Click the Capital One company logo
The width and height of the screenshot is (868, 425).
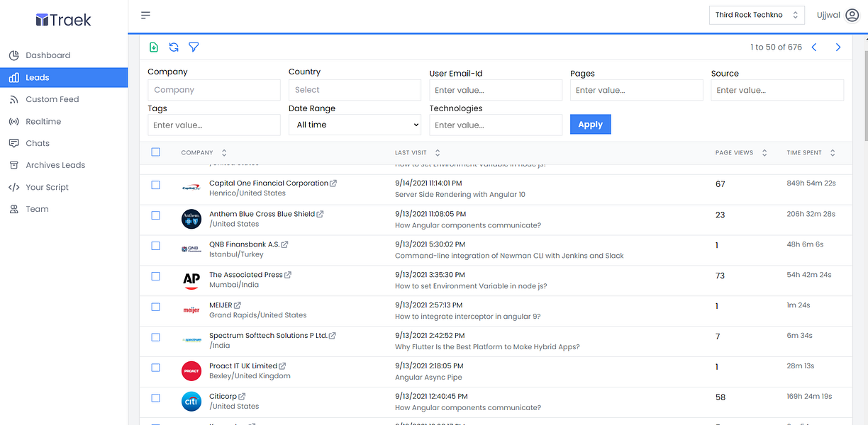[191, 188]
